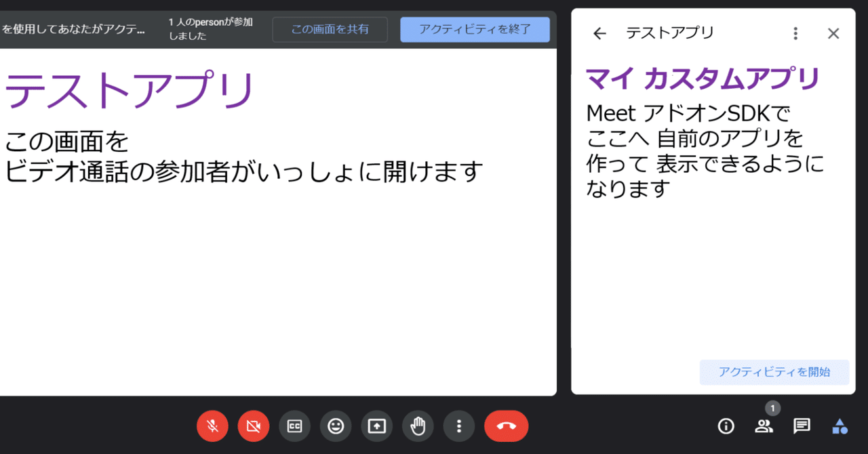
Task: Raise your hand
Action: (418, 426)
